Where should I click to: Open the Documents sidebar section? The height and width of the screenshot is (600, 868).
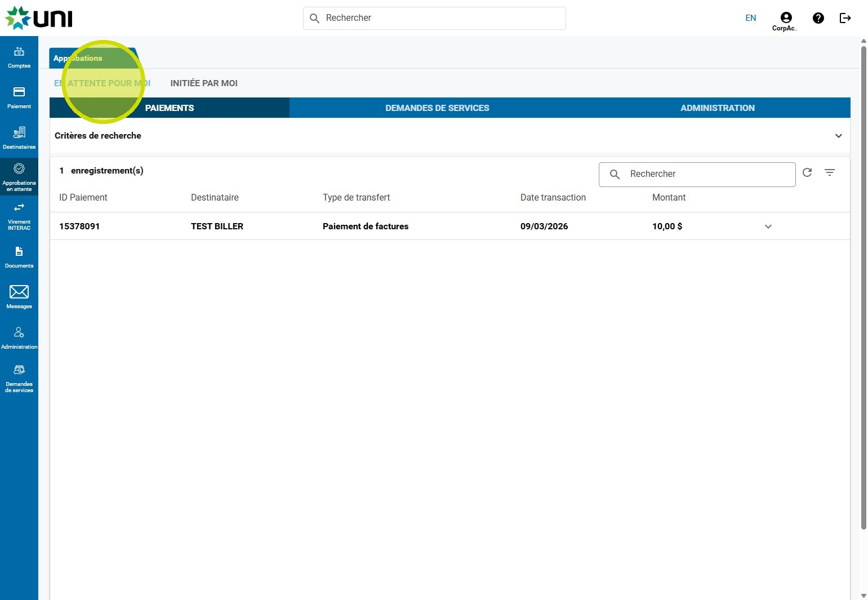(19, 257)
